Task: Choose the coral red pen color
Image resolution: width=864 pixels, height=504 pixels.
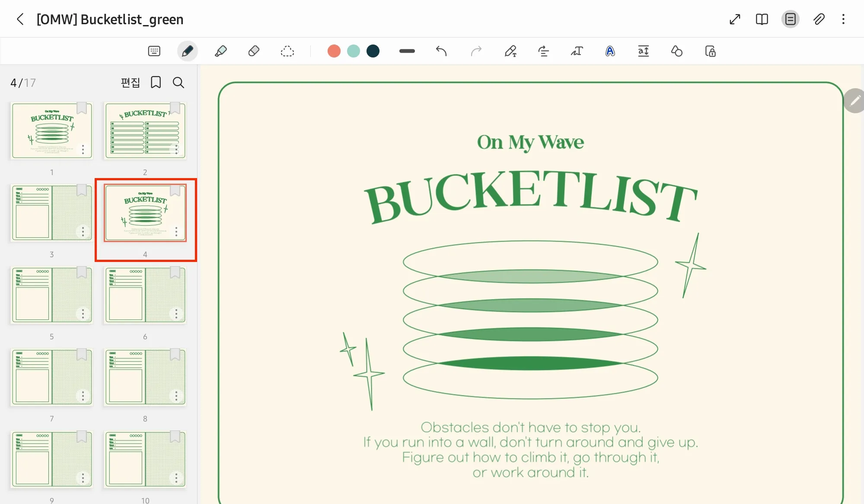Action: (334, 51)
